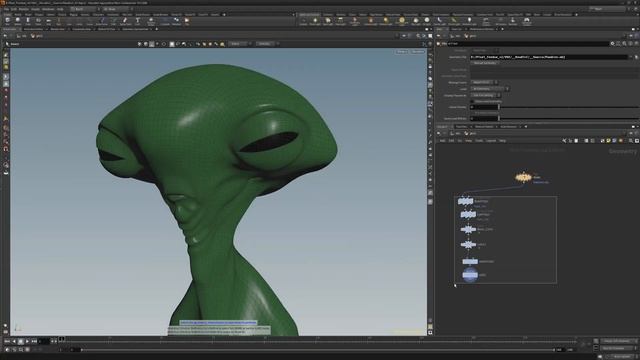The width and height of the screenshot is (640, 360).
Task: Jump to last frame on the playbar
Action: [x=34, y=341]
